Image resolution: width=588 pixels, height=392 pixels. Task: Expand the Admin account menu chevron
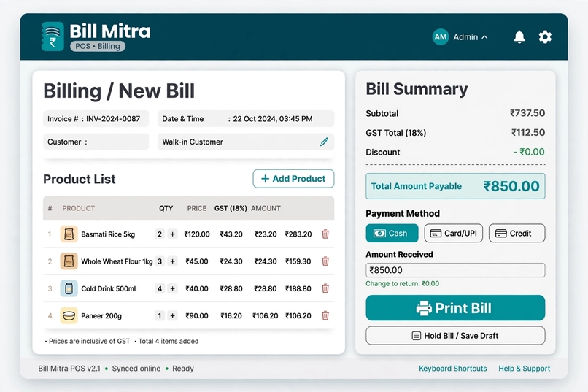point(484,37)
